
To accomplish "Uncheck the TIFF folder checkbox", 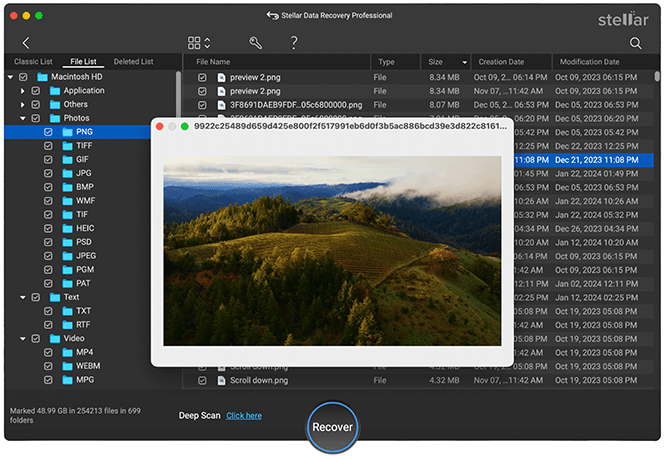I will (48, 145).
